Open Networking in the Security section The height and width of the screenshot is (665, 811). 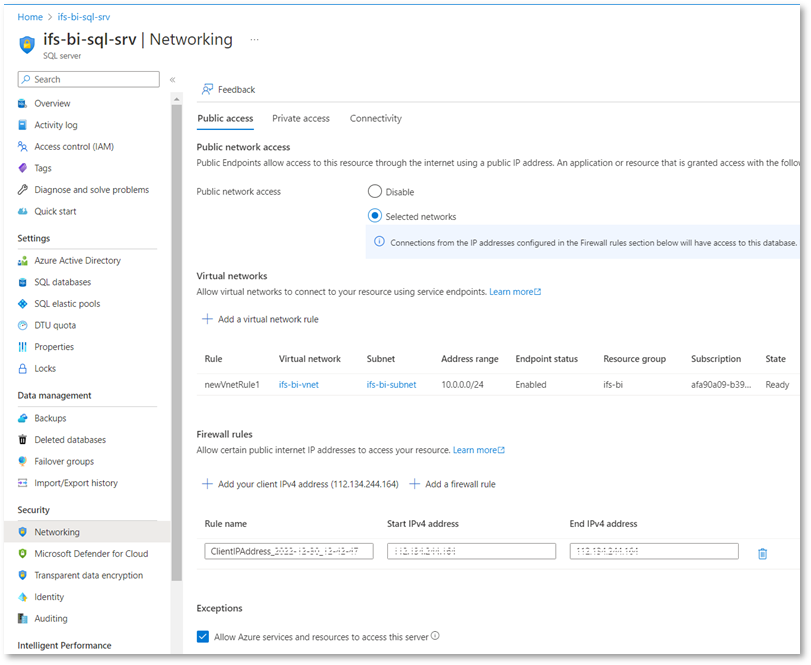pos(87,532)
